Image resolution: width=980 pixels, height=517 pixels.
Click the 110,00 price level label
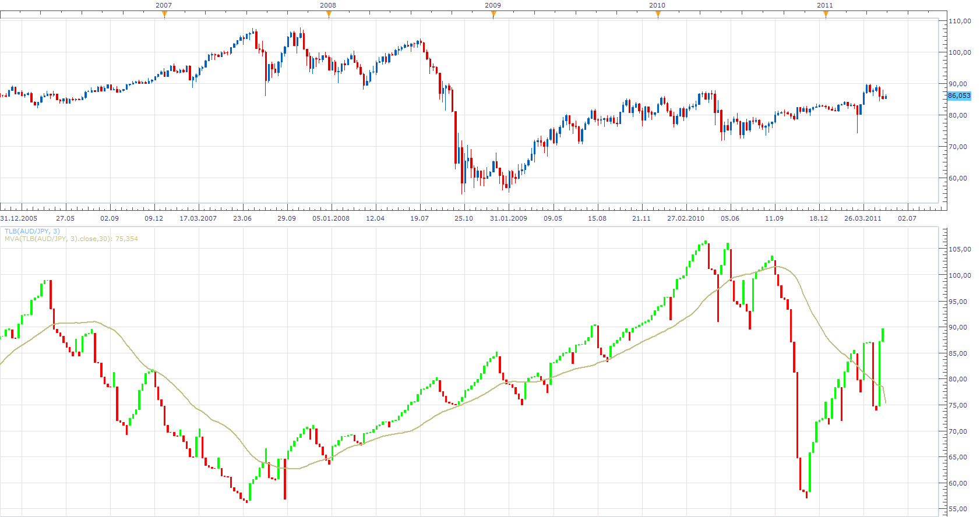pos(960,21)
